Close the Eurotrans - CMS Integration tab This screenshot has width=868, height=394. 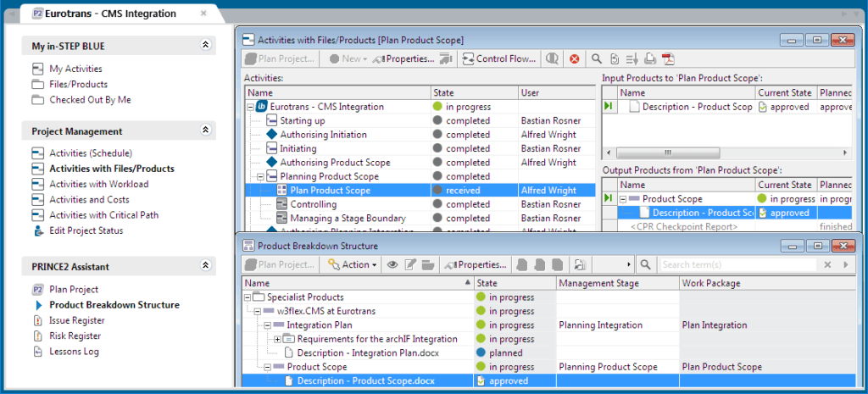pyautogui.click(x=203, y=14)
